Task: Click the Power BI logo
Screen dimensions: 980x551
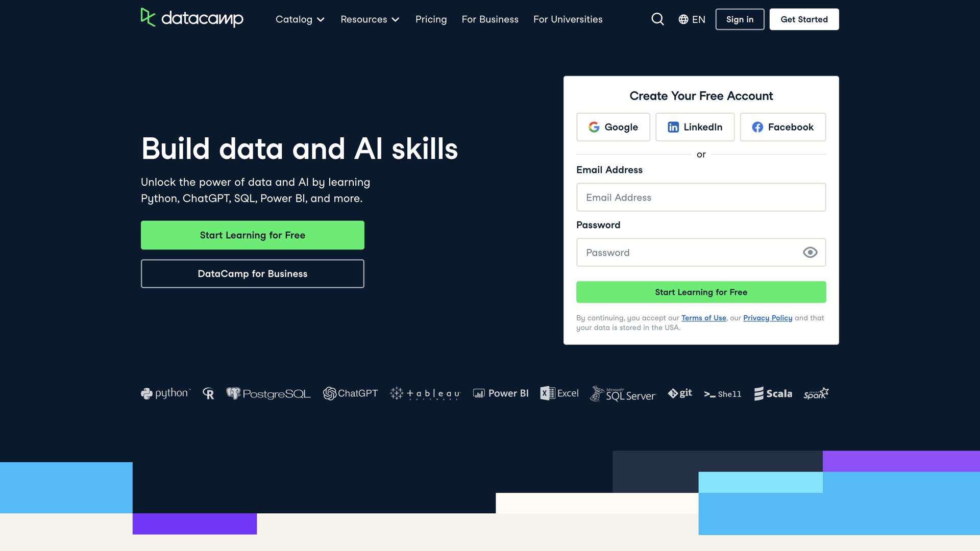Action: click(501, 393)
